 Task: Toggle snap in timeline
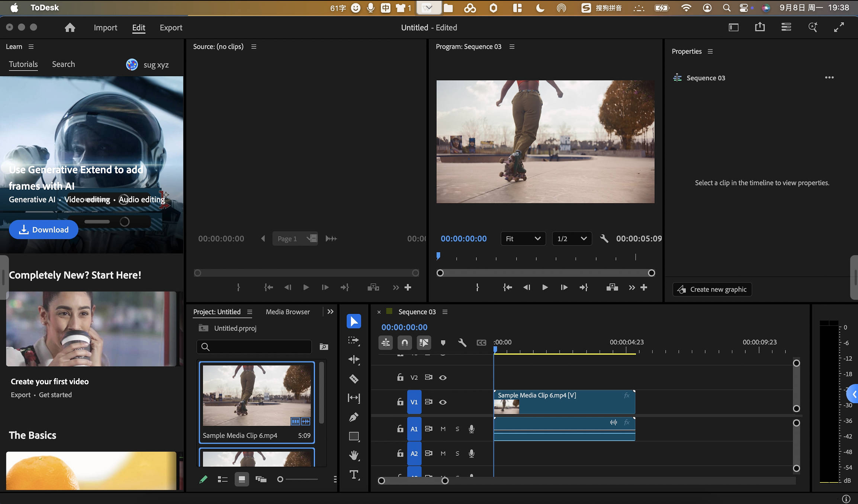tap(405, 343)
